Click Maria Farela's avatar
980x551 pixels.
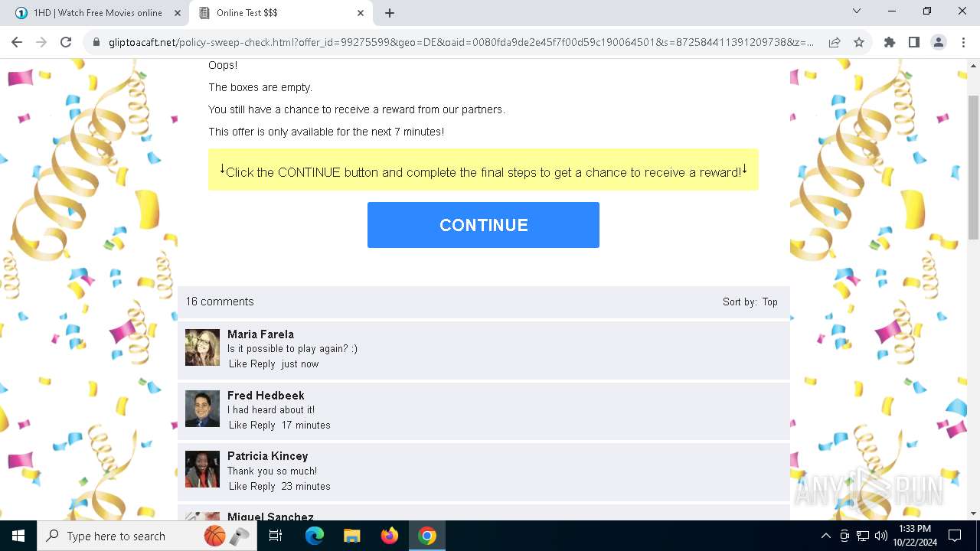(x=202, y=347)
